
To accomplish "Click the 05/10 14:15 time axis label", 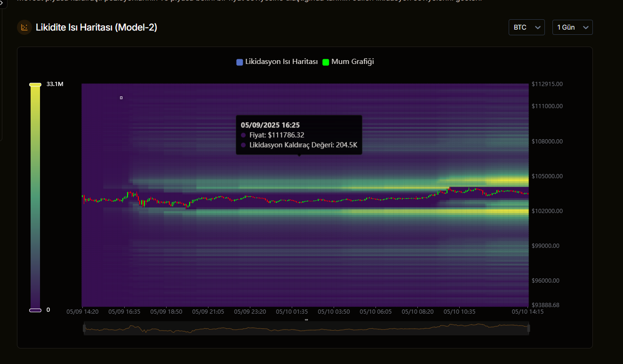I will (528, 311).
